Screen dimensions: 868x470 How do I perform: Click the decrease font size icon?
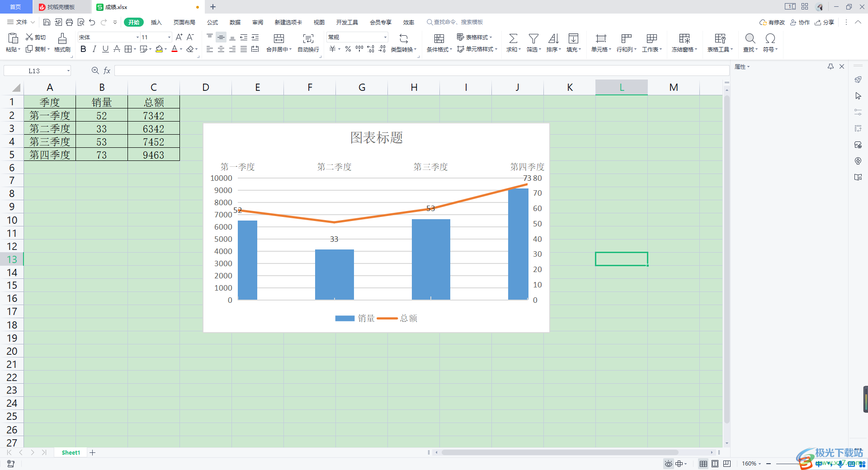click(190, 37)
